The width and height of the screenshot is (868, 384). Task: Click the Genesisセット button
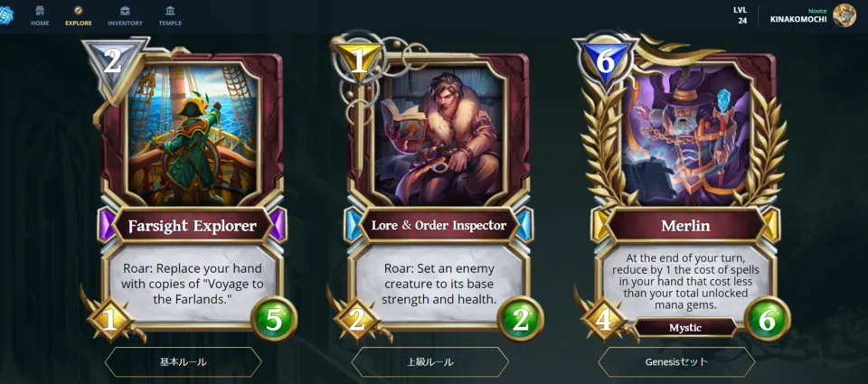pyautogui.click(x=676, y=362)
